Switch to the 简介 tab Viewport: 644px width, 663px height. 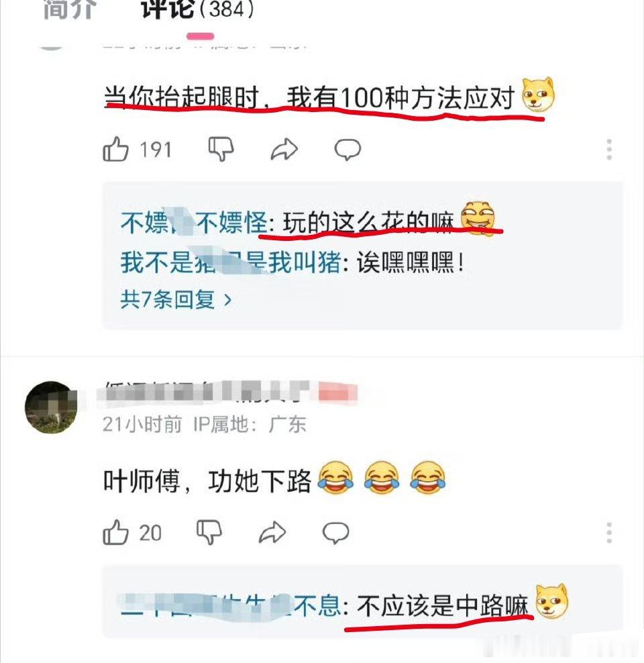pos(70,9)
